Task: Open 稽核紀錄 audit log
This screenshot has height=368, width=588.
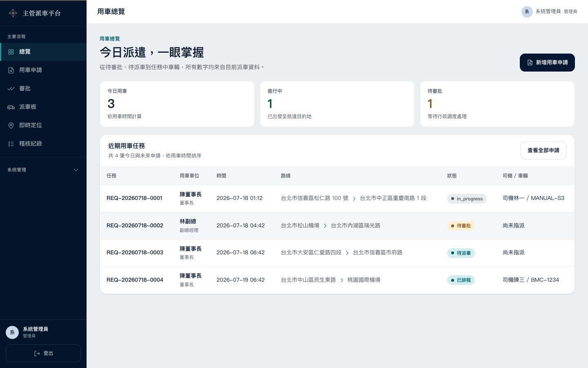Action: pos(43,144)
